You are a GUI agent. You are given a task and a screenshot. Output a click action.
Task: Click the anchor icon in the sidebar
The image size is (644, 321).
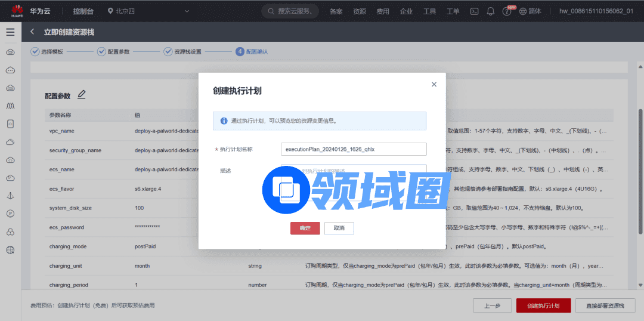[x=10, y=196]
